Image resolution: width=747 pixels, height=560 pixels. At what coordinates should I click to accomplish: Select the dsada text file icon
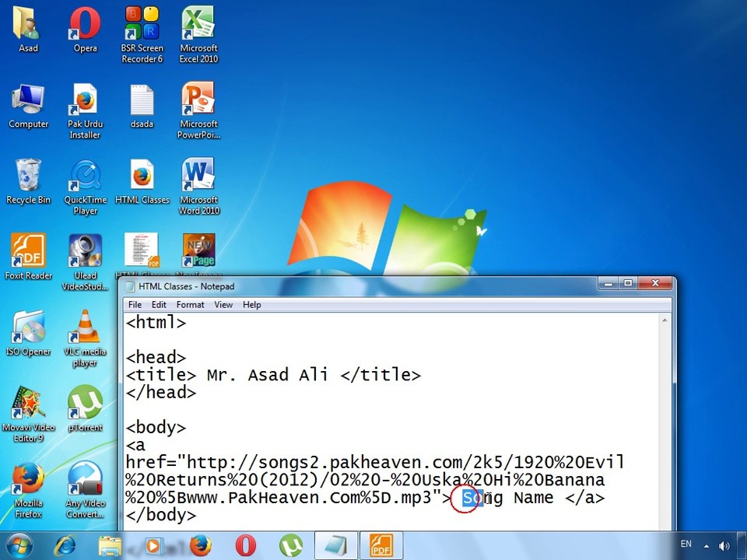point(142,99)
